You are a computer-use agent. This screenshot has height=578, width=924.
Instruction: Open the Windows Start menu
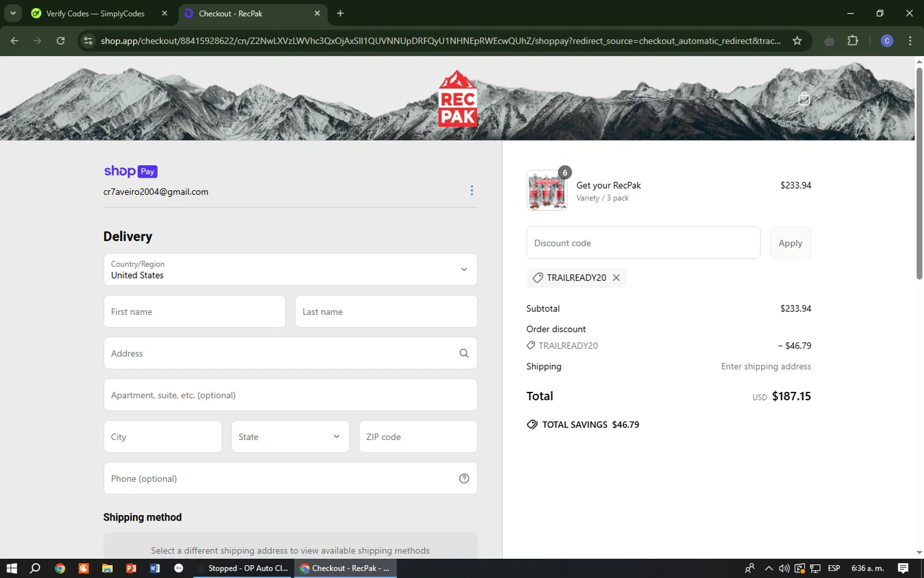tap(12, 568)
